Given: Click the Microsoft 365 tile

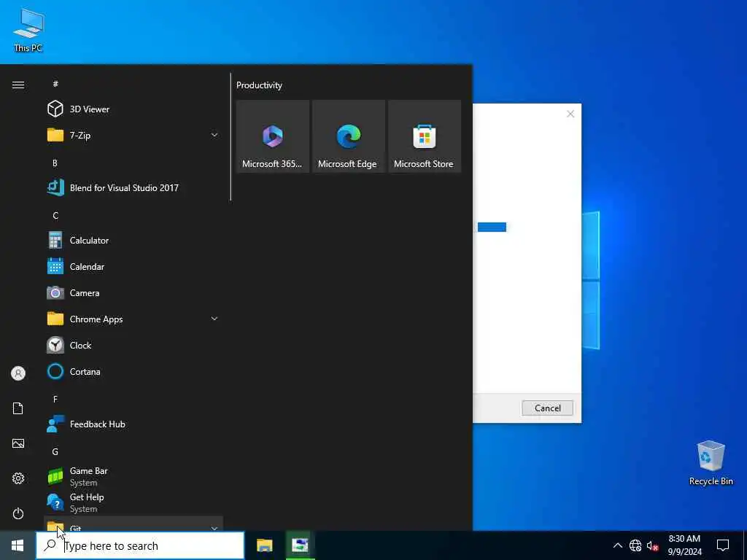Looking at the screenshot, I should coord(273,136).
